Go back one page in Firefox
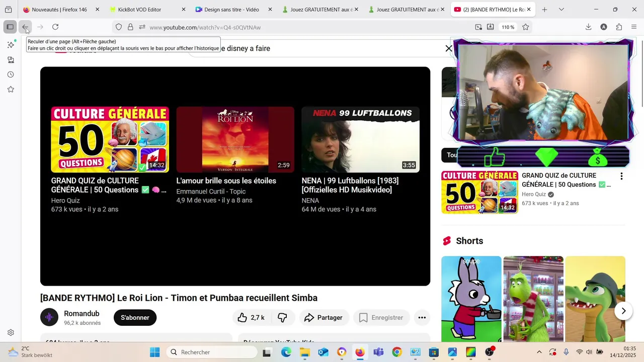Screen dimensions: 644x362 pos(25,27)
